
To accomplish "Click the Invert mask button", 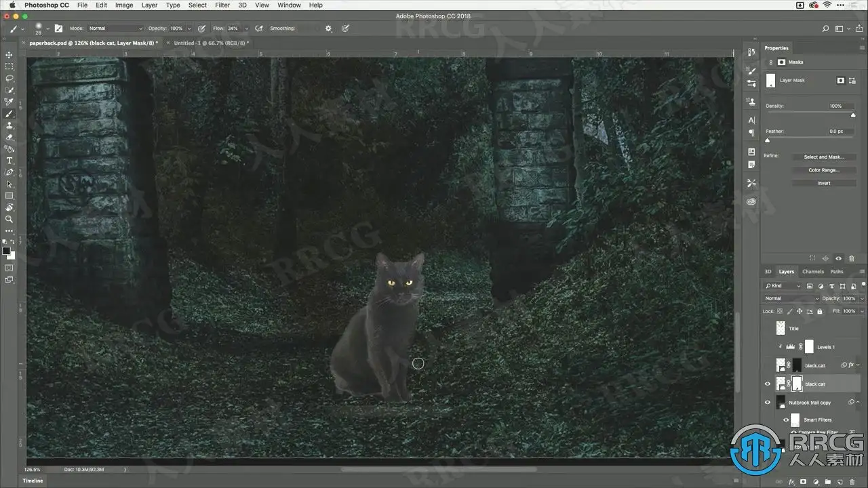I will 824,183.
